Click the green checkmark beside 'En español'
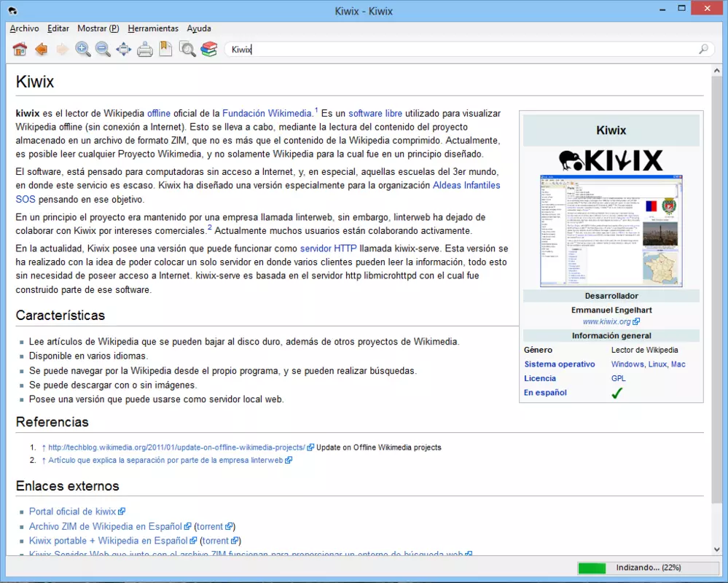The image size is (728, 583). coord(617,393)
